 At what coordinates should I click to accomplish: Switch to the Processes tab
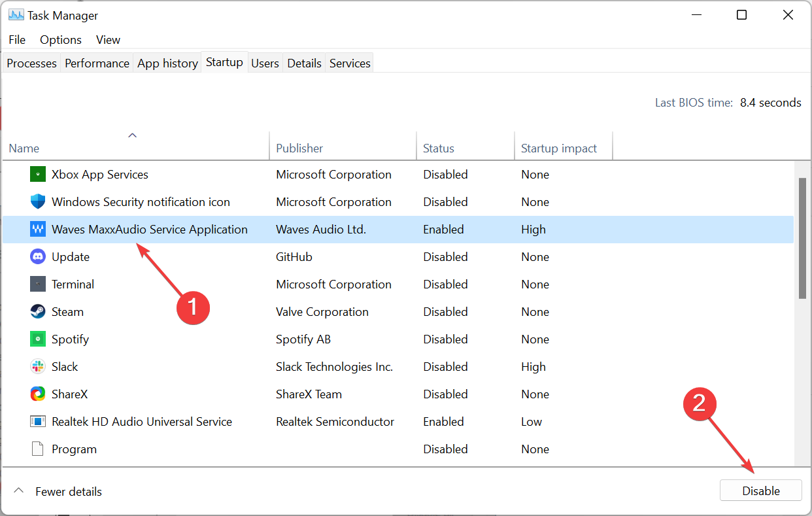pos(31,63)
